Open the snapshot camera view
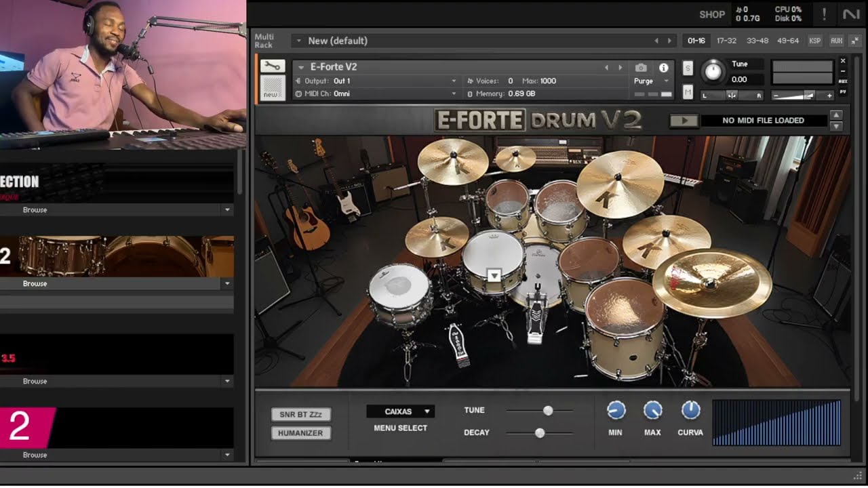The width and height of the screenshot is (868, 488). [x=641, y=68]
